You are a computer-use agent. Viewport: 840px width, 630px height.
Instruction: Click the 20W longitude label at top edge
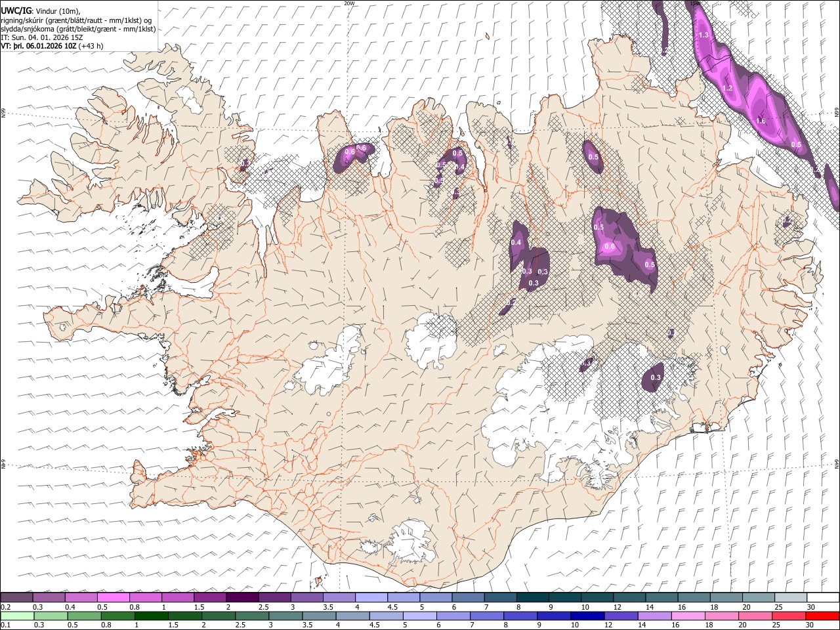(349, 3)
